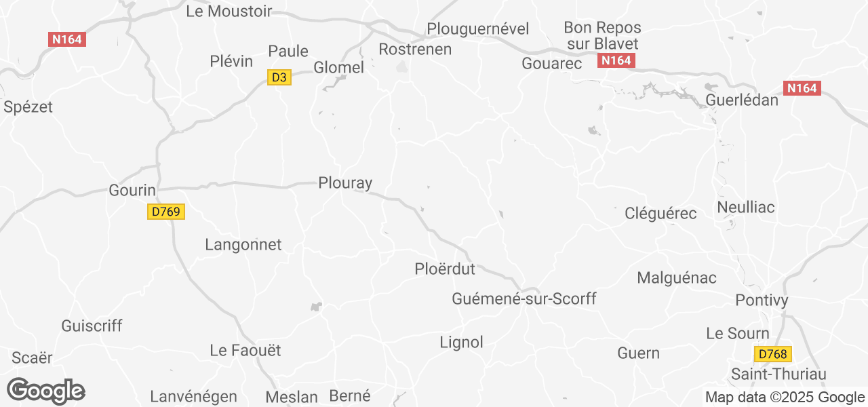This screenshot has width=868, height=407.
Task: Click the Plouray place label
Action: (345, 183)
